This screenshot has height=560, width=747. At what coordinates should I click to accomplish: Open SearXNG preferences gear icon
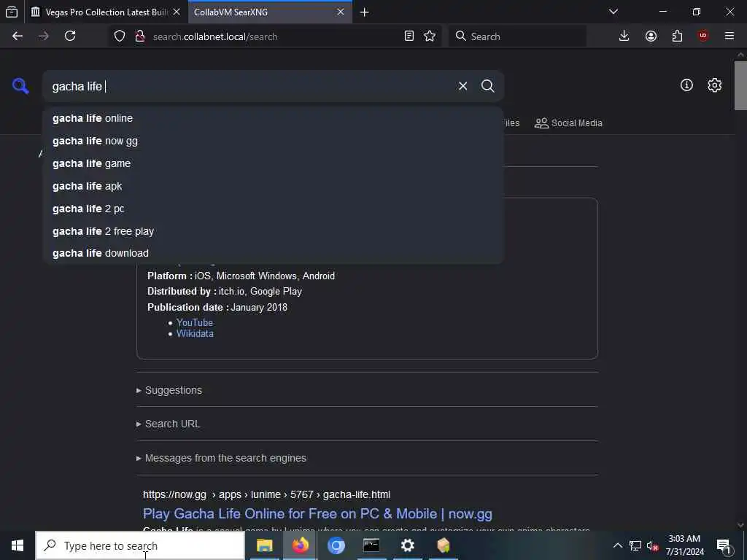point(714,85)
